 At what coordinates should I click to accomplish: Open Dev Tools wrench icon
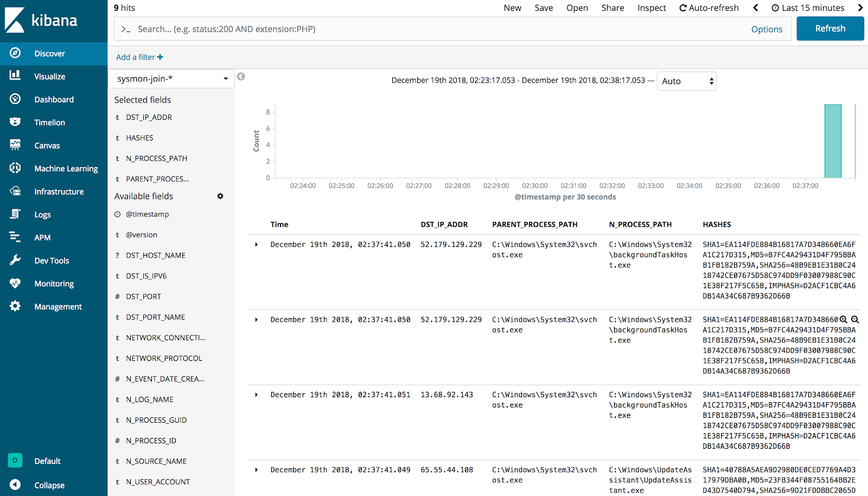coord(15,260)
